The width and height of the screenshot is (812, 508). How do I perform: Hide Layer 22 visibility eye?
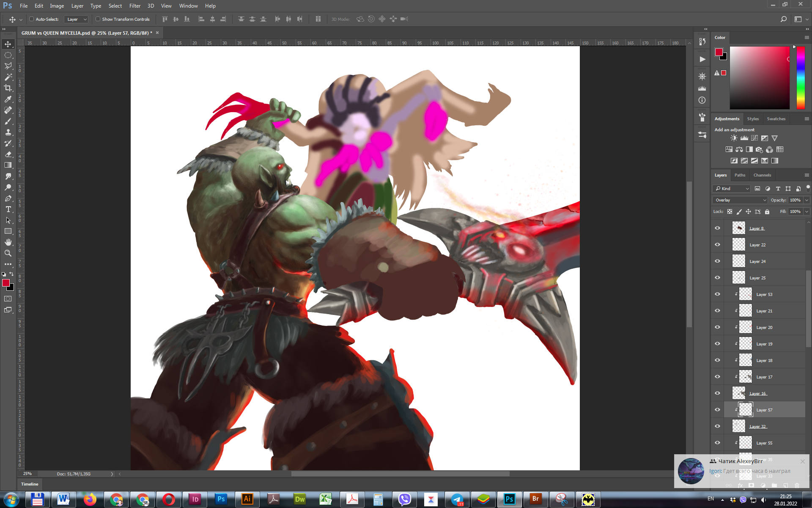pos(717,245)
